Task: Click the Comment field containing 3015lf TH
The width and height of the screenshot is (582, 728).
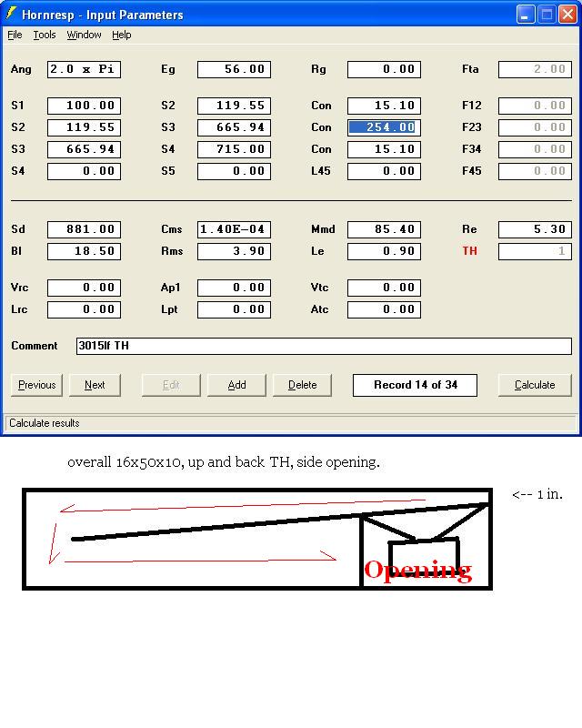Action: coord(324,347)
